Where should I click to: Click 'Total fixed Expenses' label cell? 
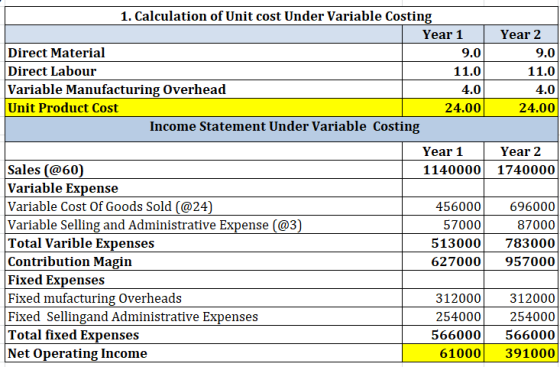click(204, 335)
